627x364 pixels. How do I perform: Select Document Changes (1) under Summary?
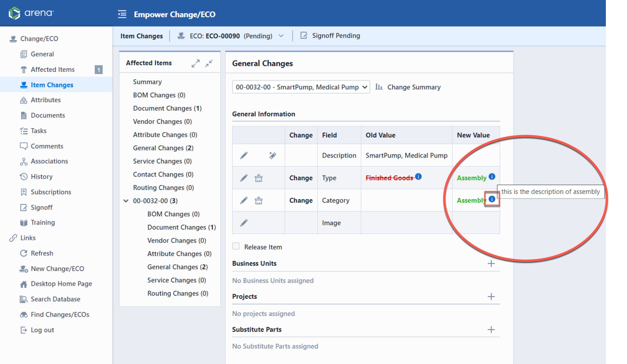[167, 108]
